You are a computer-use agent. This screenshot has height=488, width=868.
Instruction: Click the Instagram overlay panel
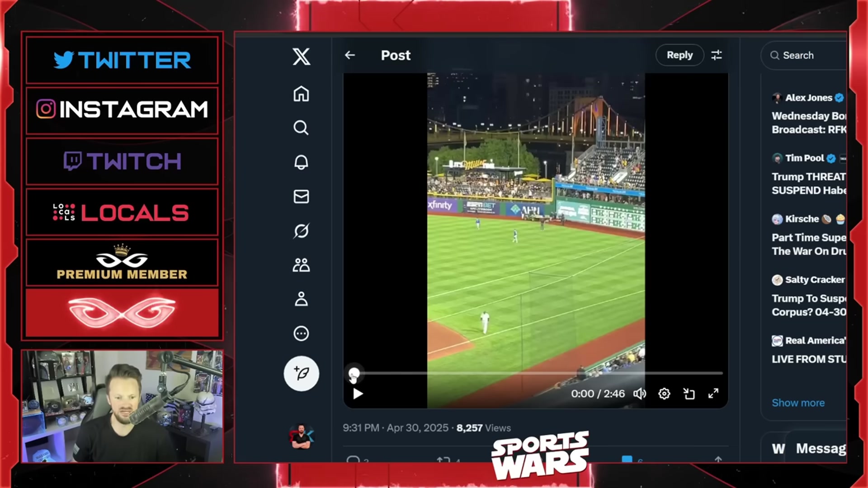(122, 110)
